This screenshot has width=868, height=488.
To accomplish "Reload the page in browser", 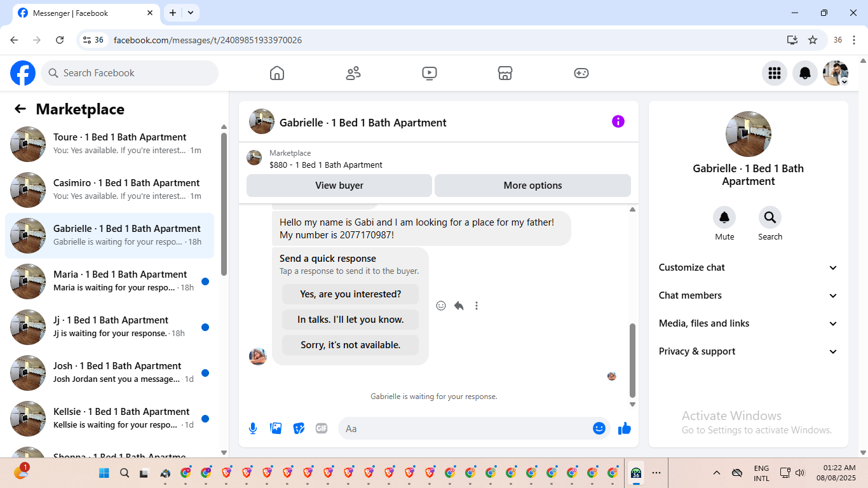I will tap(60, 40).
